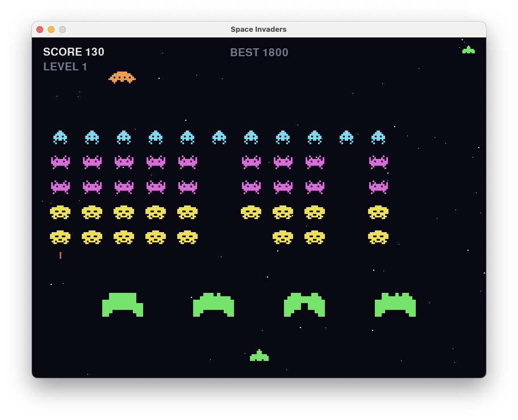
Task: Click the leftmost magenta crab in the upper crab row
Action: pos(60,162)
